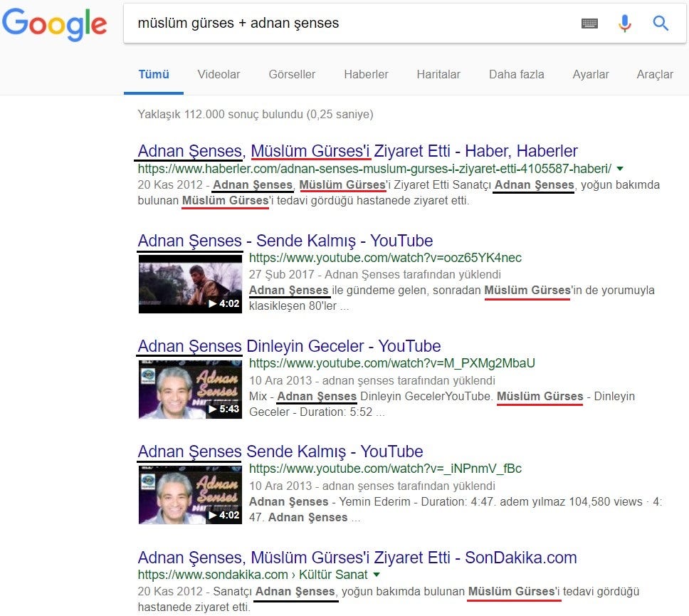Open 'Adnan Şenses - Sende Kalmış - YouTube' result

point(285,241)
